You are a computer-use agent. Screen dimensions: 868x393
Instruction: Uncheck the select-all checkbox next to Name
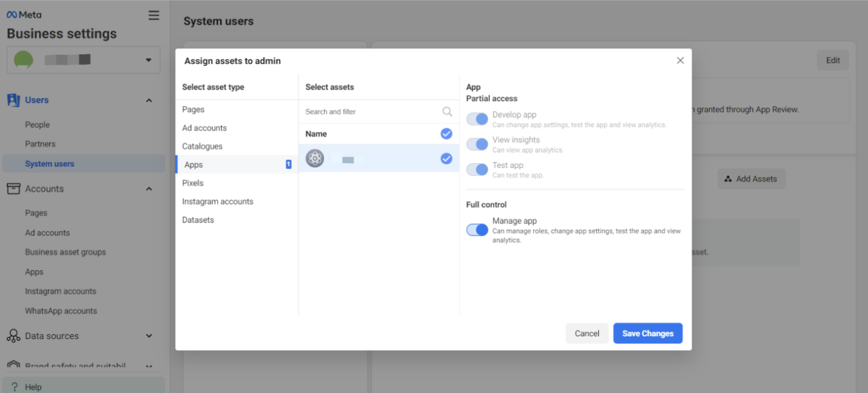point(446,134)
